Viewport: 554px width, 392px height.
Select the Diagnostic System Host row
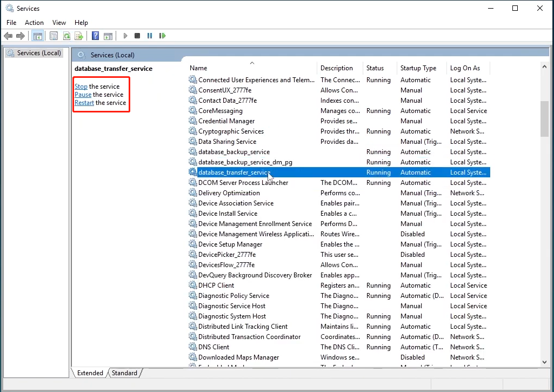coord(339,316)
